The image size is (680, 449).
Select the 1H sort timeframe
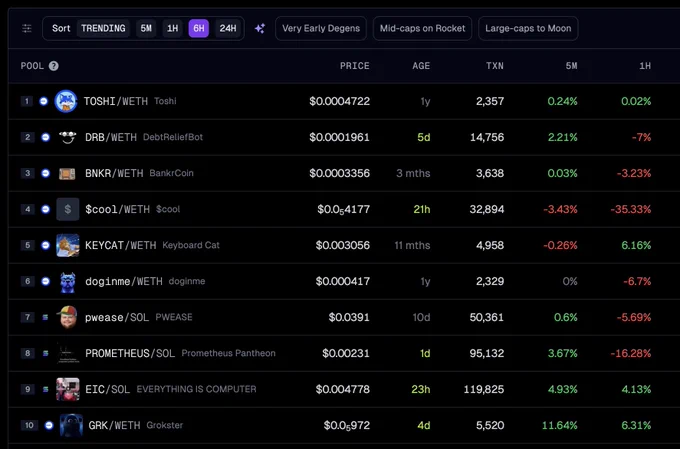pos(173,29)
